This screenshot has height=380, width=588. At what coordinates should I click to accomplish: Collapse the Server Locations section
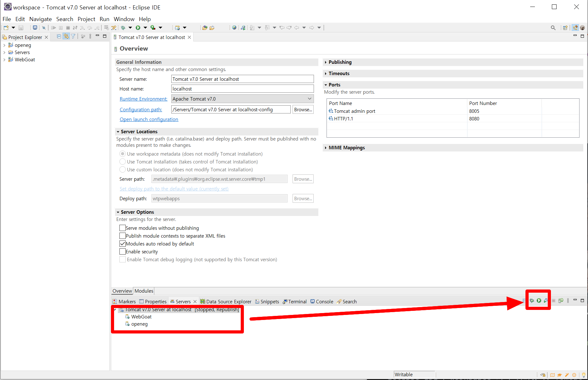pyautogui.click(x=118, y=132)
